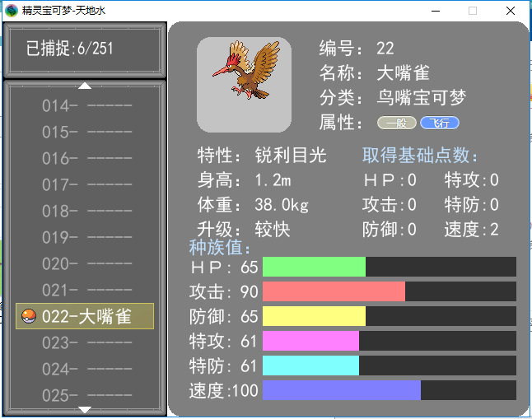Click the purple 速度 base stat bar

[342, 390]
